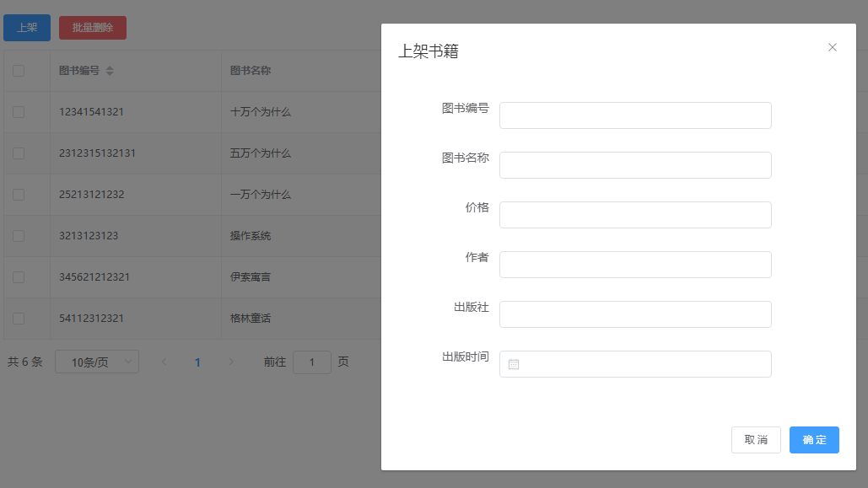
Task: Click the 前往 page jump input box
Action: click(312, 362)
